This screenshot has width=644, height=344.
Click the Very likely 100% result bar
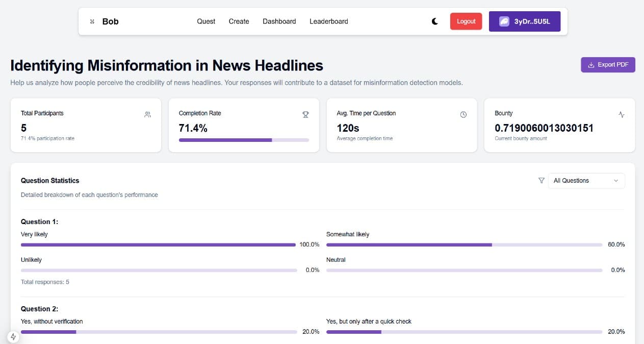tap(158, 245)
